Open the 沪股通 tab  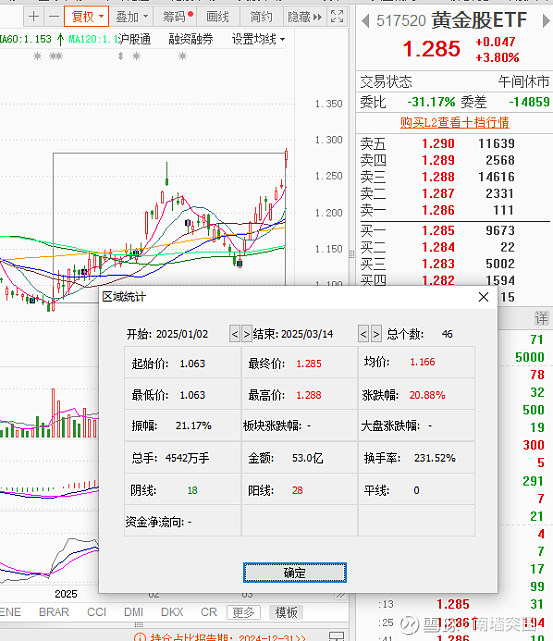click(134, 39)
